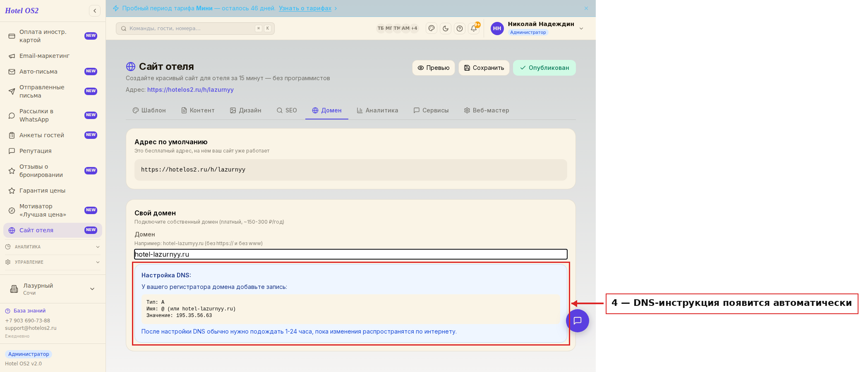The width and height of the screenshot is (868, 372).
Task: Click the Сохранить button
Action: click(484, 68)
